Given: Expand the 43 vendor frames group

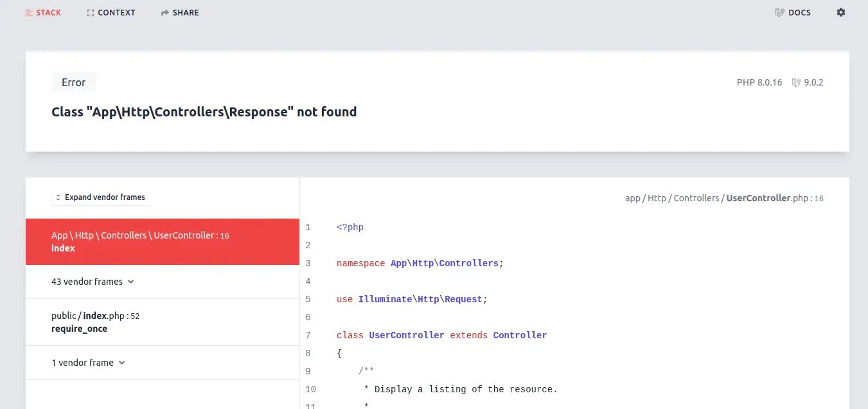Looking at the screenshot, I should pos(87,282).
